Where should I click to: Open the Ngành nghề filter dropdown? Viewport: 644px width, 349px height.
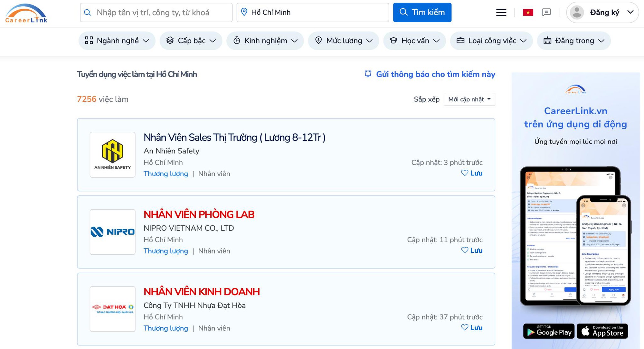117,41
